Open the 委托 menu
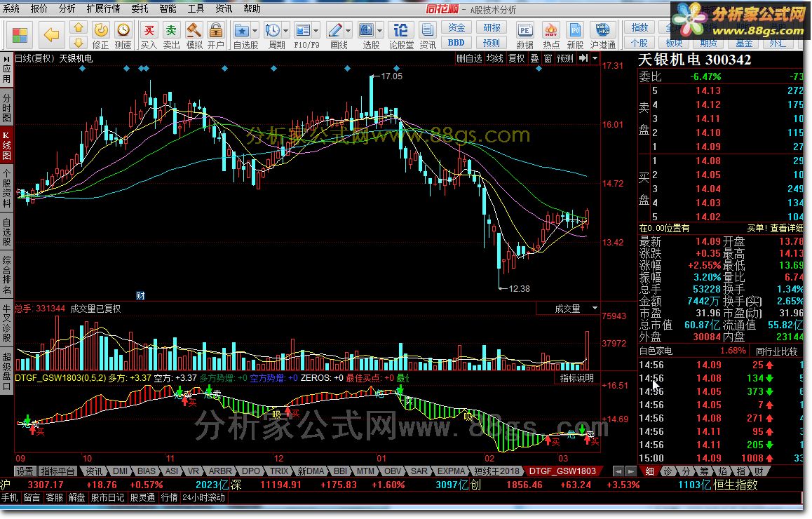This screenshot has width=812, height=519. (x=140, y=9)
